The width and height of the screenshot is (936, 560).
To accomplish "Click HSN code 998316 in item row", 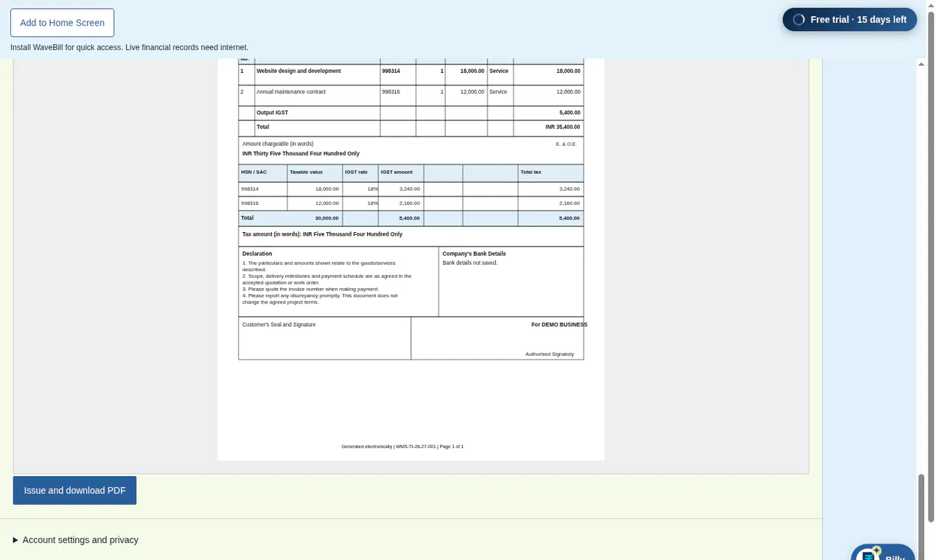I will coord(391,92).
